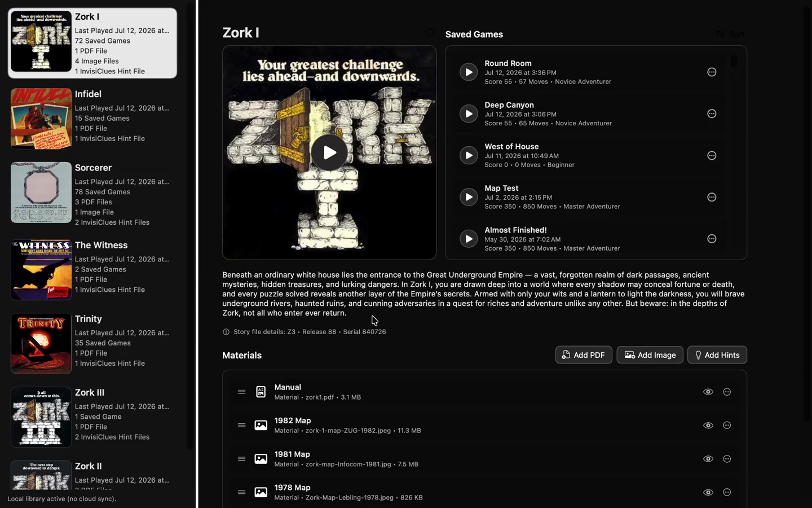Screen dimensions: 812x508
Task: Start Zork I with the cover play button
Action: pos(329,152)
